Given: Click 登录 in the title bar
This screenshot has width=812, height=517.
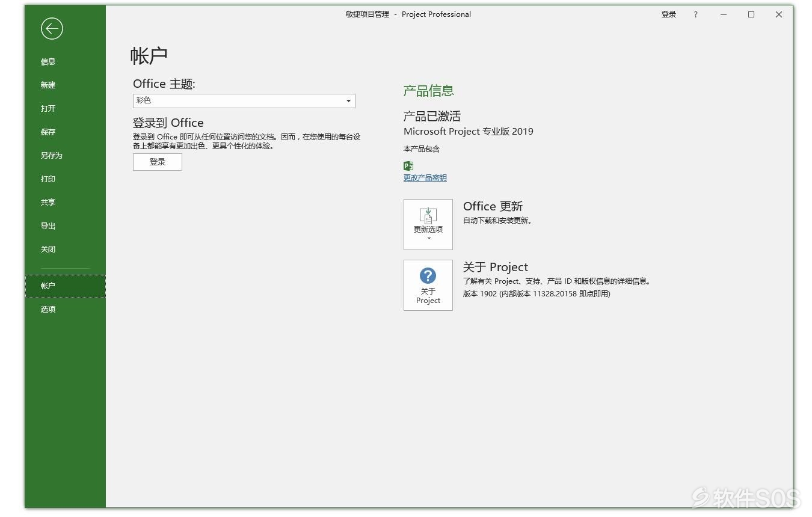Looking at the screenshot, I should pyautogui.click(x=669, y=14).
